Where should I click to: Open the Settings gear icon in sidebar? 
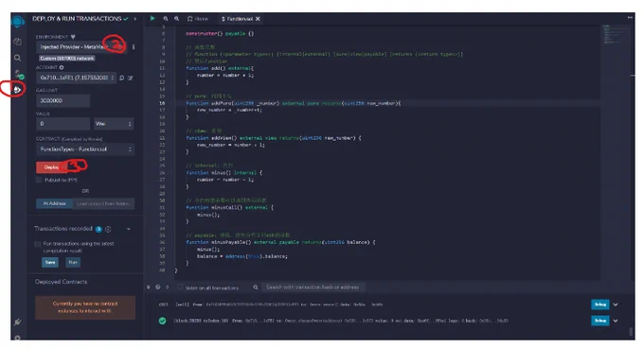pos(17,337)
